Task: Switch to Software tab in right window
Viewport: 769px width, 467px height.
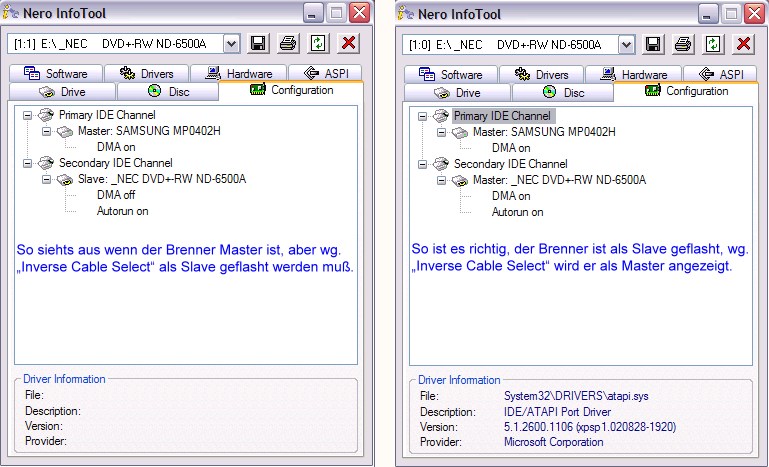Action: 451,75
